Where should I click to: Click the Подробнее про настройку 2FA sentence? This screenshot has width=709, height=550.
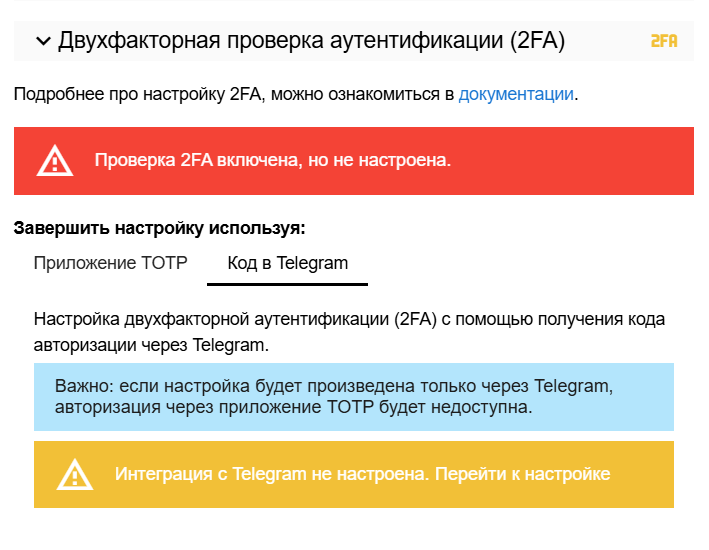[296, 94]
